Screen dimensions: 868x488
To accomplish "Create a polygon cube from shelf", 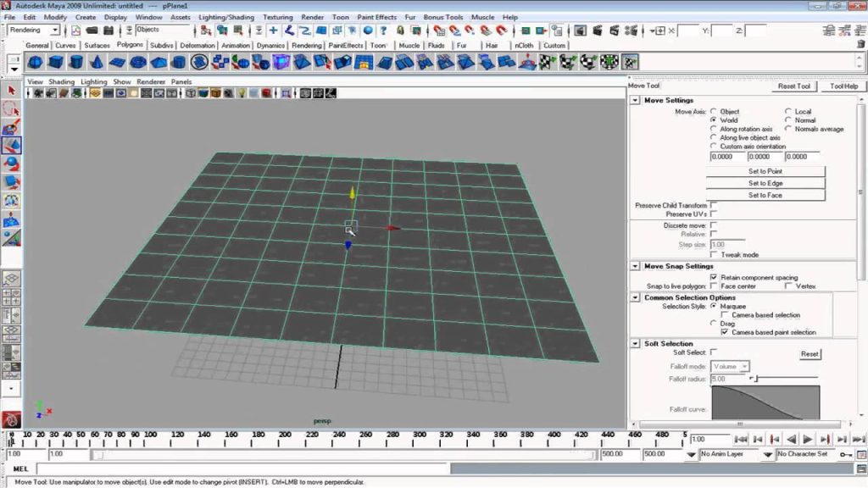I will point(55,62).
